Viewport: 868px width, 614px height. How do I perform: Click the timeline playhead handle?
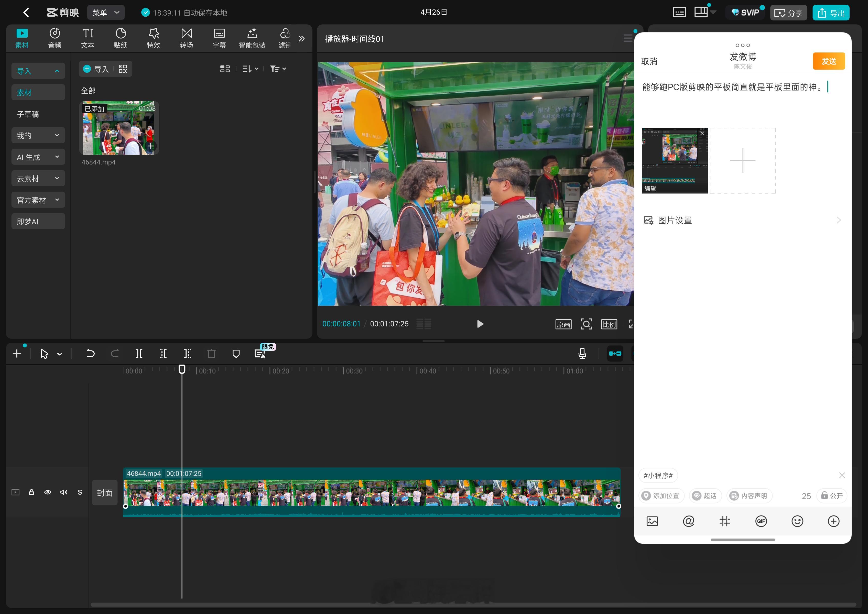(182, 369)
